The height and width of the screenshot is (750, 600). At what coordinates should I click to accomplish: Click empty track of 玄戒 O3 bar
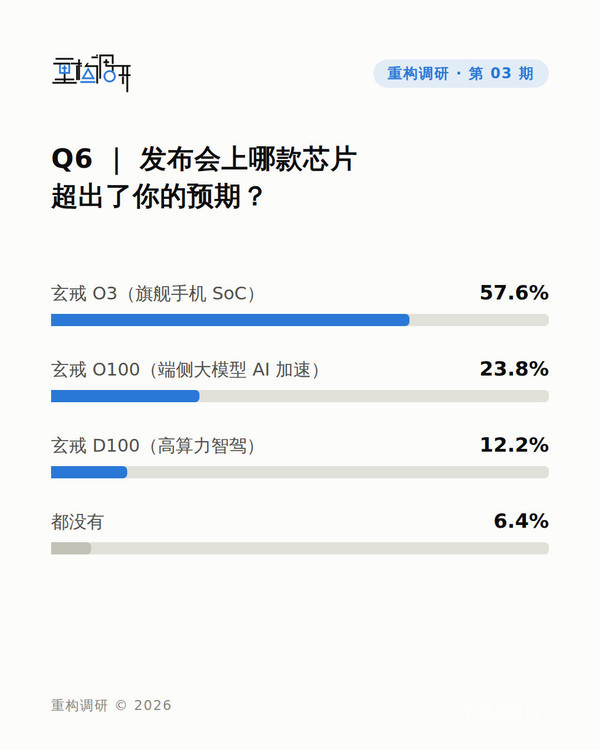[479, 320]
